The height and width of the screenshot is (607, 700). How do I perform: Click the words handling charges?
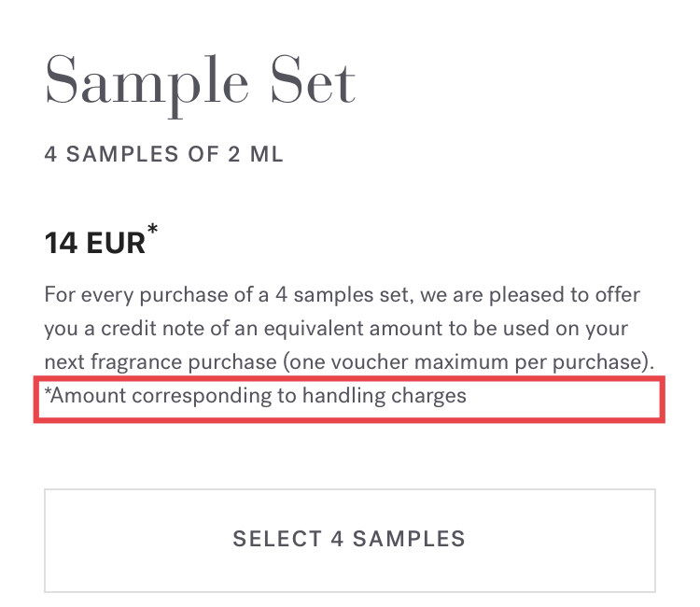385,396
